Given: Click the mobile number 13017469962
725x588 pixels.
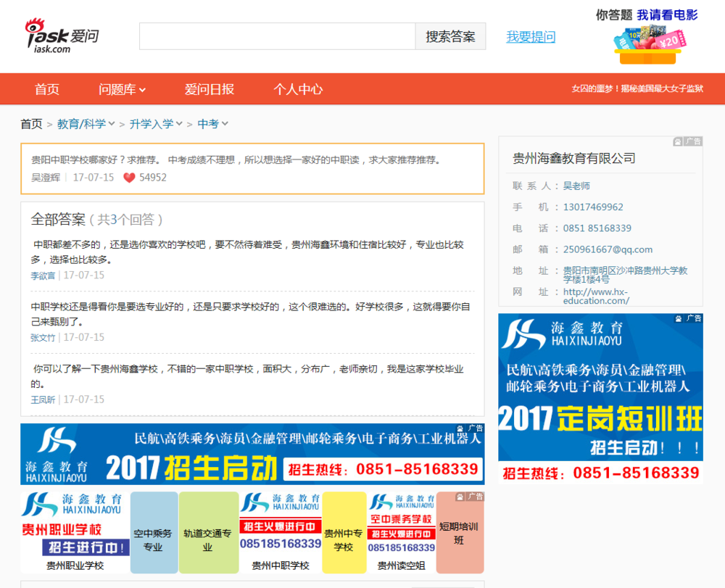Looking at the screenshot, I should point(593,207).
